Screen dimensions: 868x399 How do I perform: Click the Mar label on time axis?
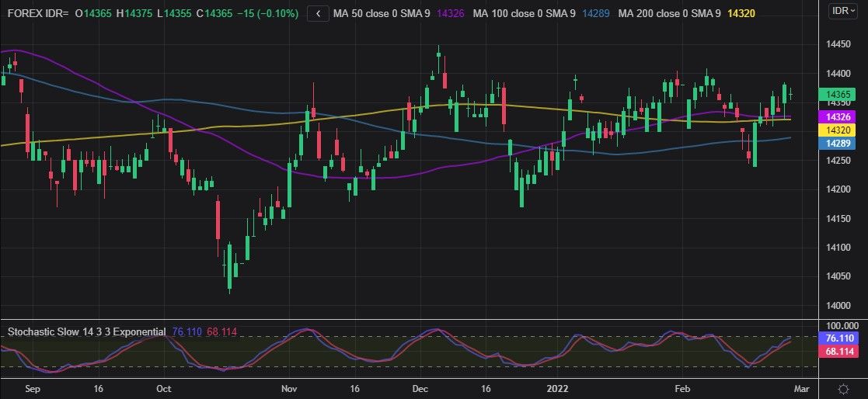[x=802, y=388]
